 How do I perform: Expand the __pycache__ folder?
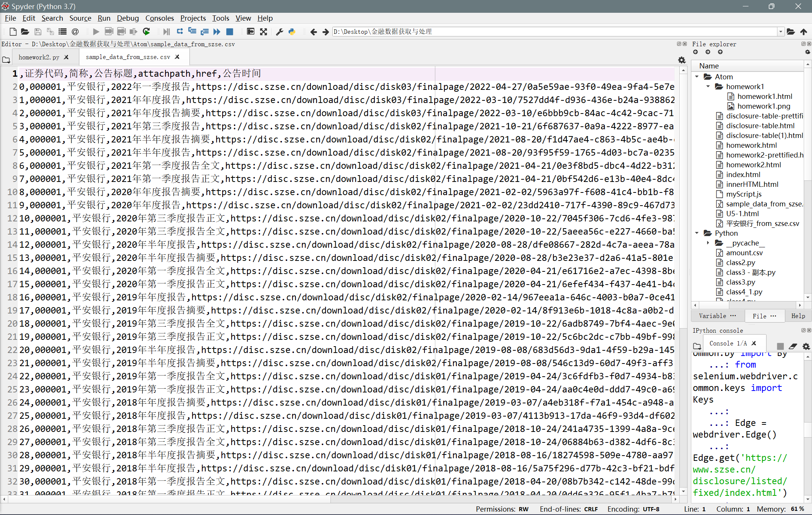tap(708, 243)
